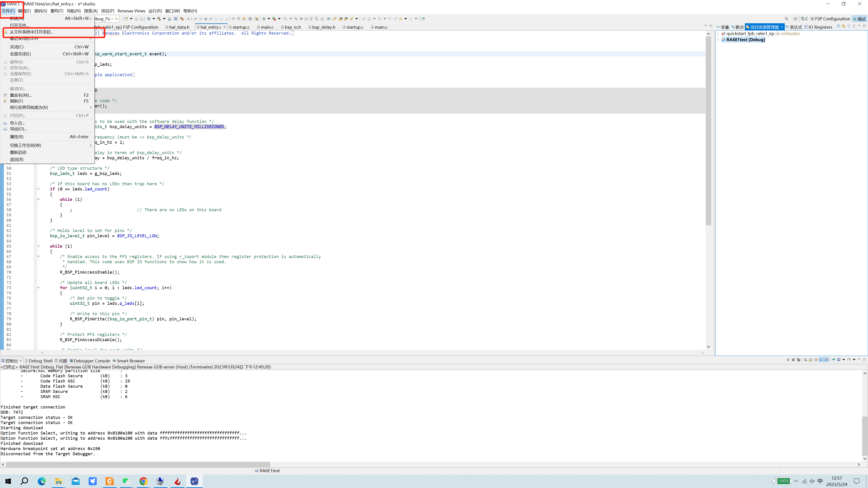
Task: Switch to FSP Configuration perspective
Action: click(830, 19)
